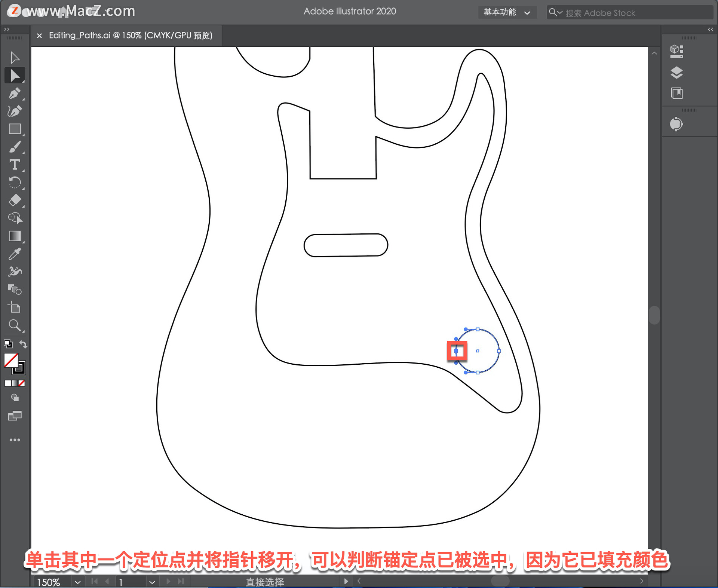The width and height of the screenshot is (718, 588).
Task: Open the Layers panel icon
Action: point(676,72)
